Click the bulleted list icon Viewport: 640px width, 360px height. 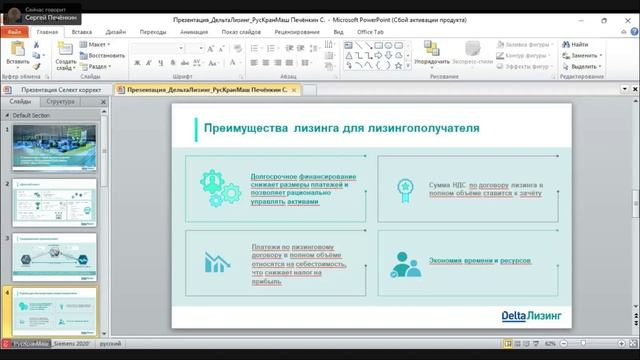coord(254,49)
